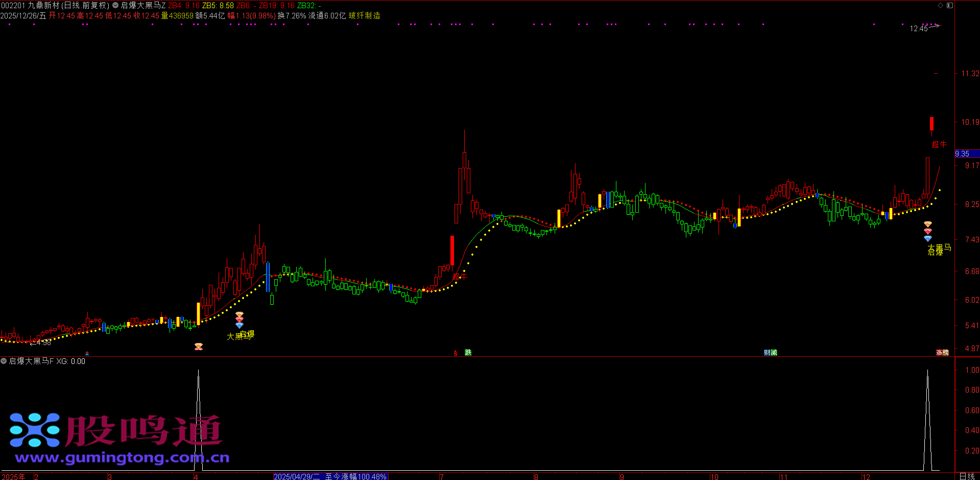
Task: Click the 流通6.02亿 float value
Action: (x=327, y=15)
